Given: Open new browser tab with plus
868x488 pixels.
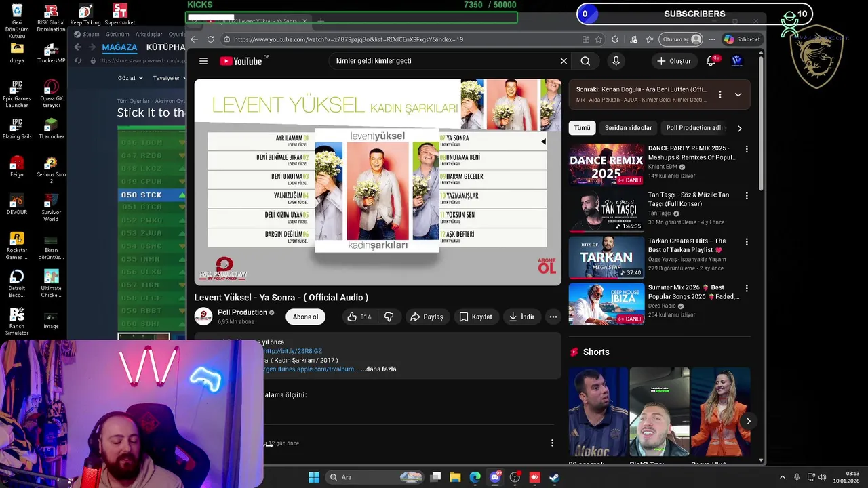Looking at the screenshot, I should click(321, 21).
